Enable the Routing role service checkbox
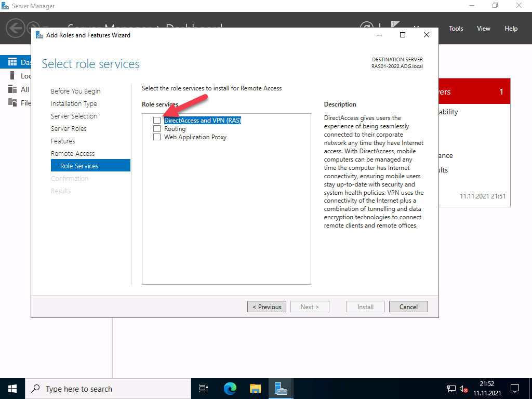 157,129
